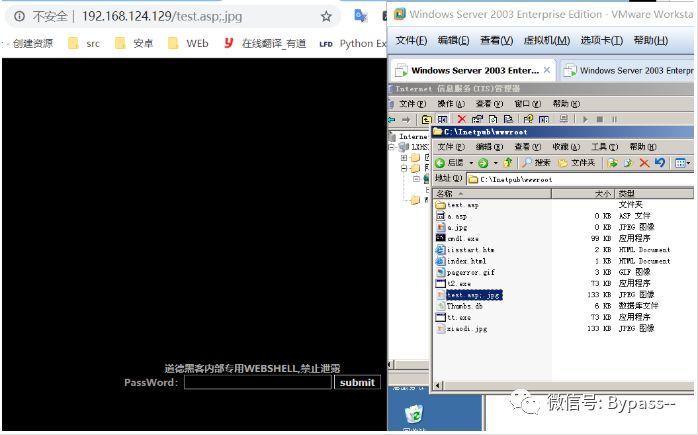Open the Google Translate extension icon
The width and height of the screenshot is (698, 435).
360,16
